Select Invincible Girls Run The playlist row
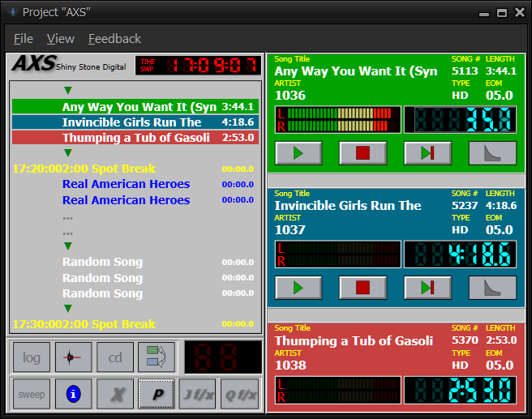The height and width of the screenshot is (419, 532). point(135,122)
